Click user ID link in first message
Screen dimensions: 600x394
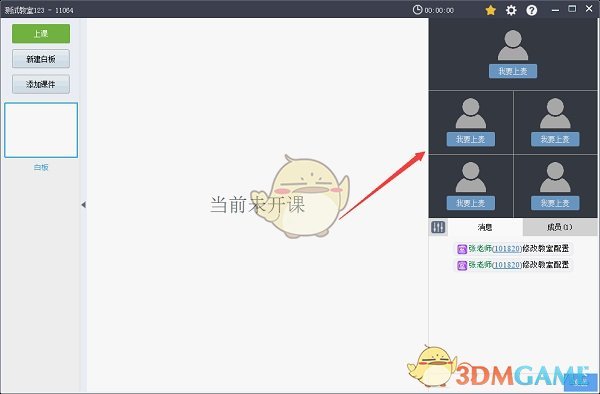pos(507,249)
